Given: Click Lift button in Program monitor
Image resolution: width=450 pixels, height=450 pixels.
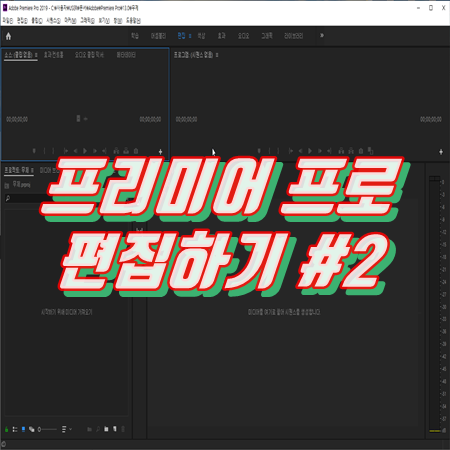Looking at the screenshot, I should click(341, 151).
